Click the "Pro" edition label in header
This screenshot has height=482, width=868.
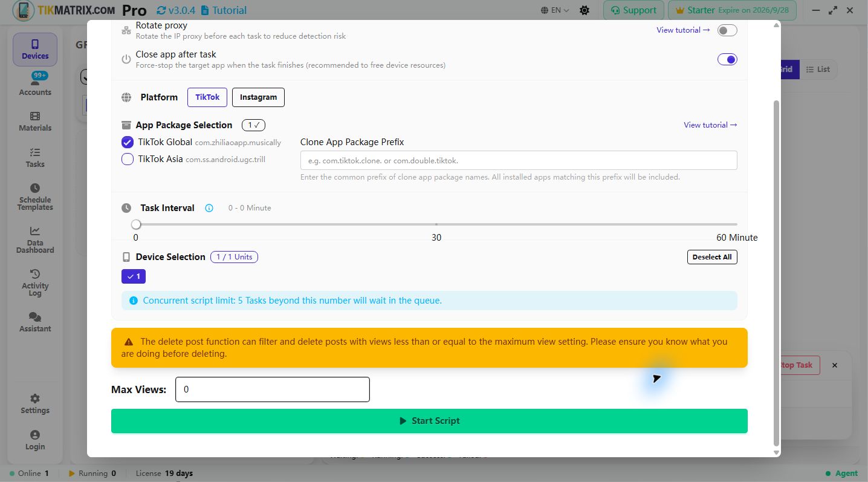pos(134,10)
